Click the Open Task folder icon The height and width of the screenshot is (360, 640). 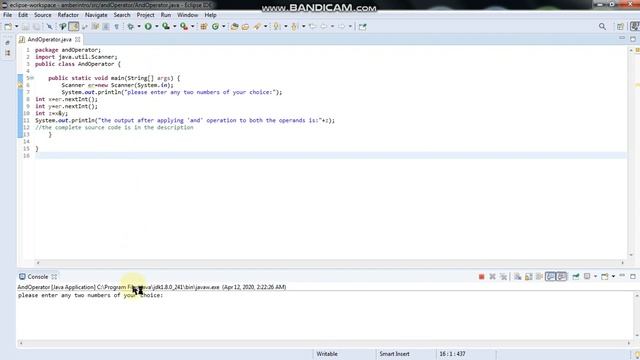click(245, 27)
